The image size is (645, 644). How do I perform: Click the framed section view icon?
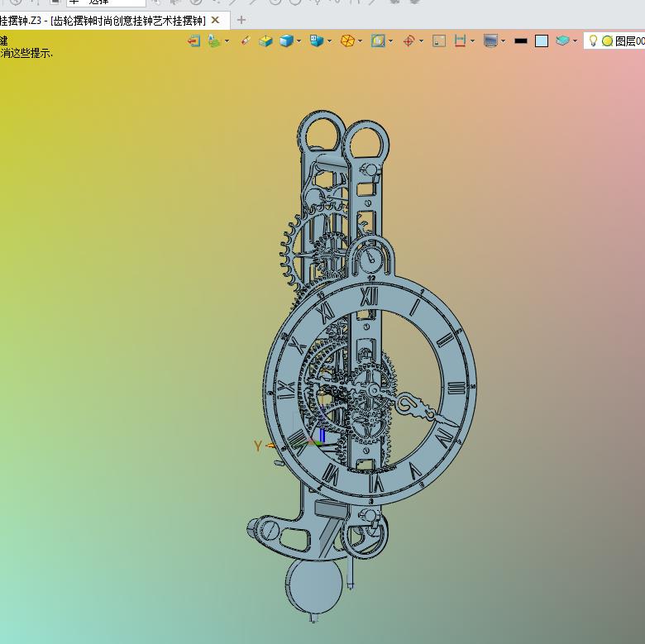tap(378, 41)
